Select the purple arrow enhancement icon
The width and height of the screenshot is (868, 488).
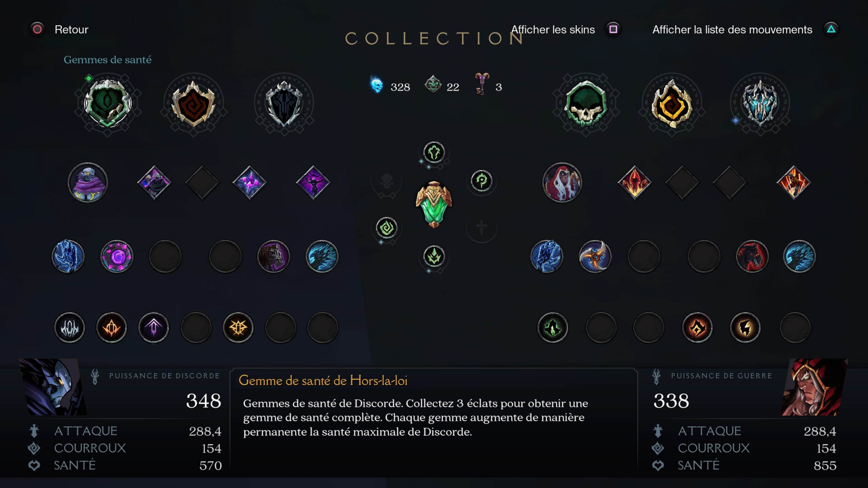tap(154, 328)
